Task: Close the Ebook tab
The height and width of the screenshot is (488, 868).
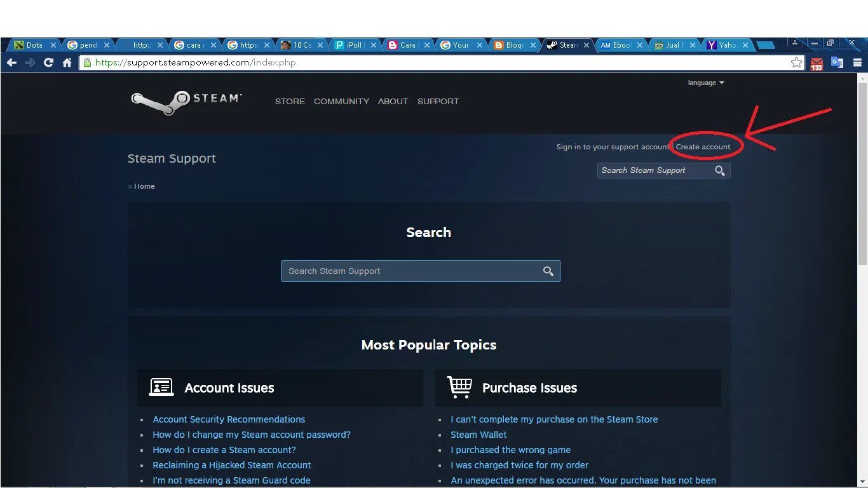Action: tap(639, 45)
